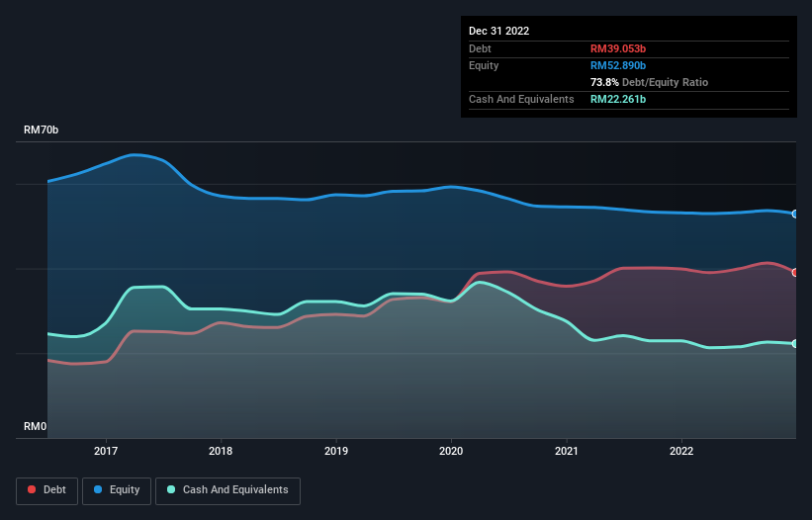Click the Debt row label in tooltip
812x520 pixels.
[480, 48]
